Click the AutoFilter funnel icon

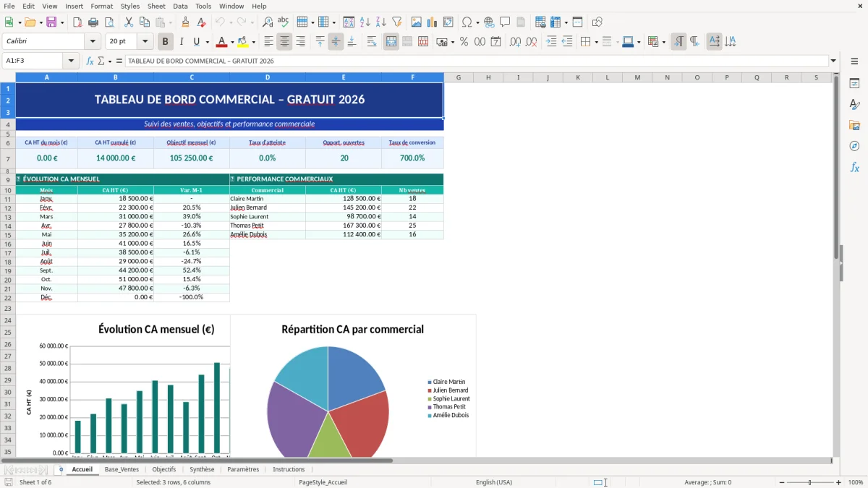[x=397, y=22]
